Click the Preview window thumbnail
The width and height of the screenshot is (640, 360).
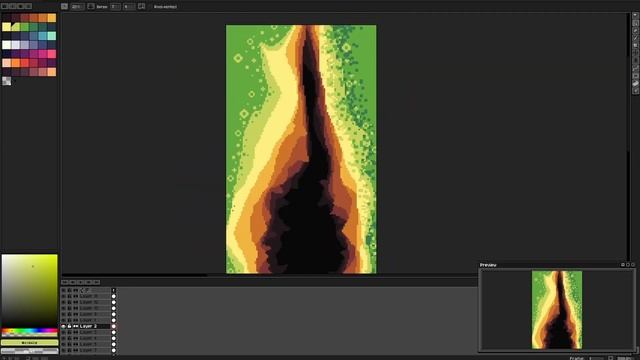(557, 309)
